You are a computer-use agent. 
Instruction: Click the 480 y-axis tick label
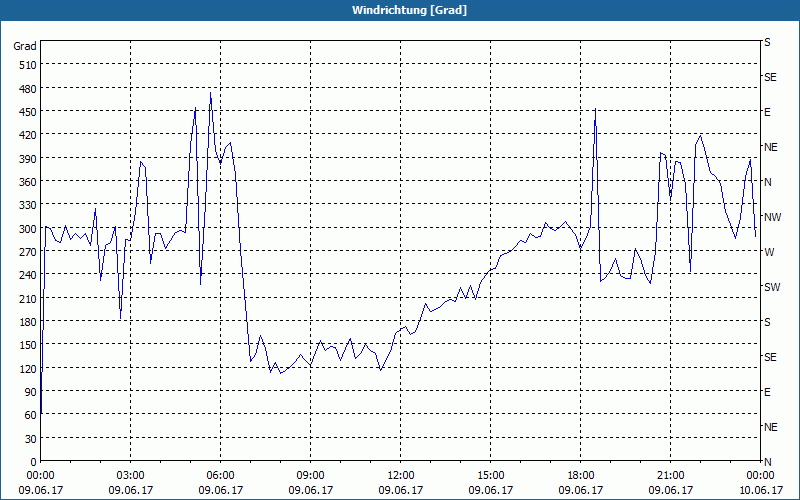click(x=28, y=89)
